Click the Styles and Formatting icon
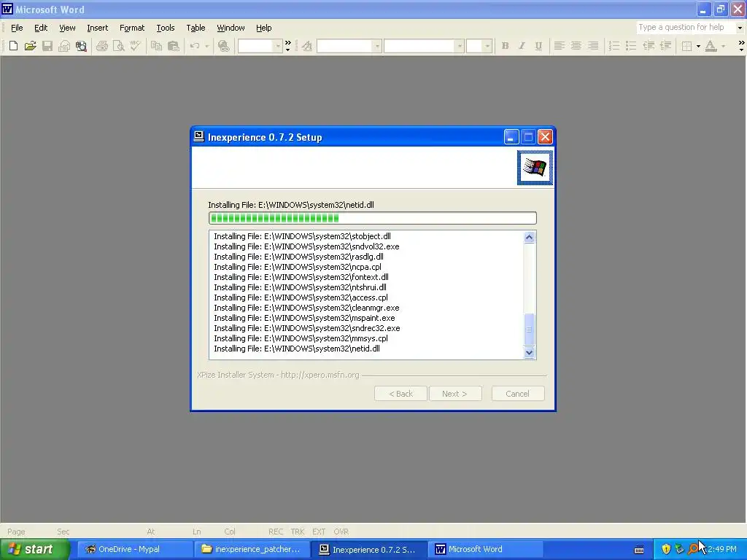The height and width of the screenshot is (560, 747). 307,46
